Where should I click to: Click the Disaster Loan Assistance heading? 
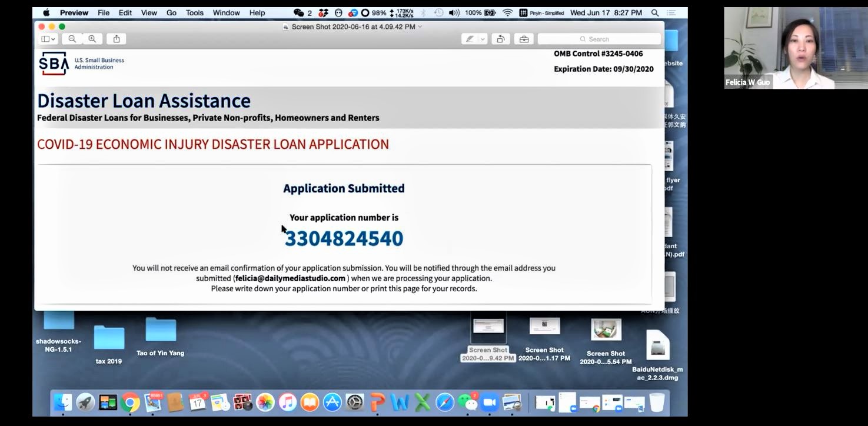(144, 101)
